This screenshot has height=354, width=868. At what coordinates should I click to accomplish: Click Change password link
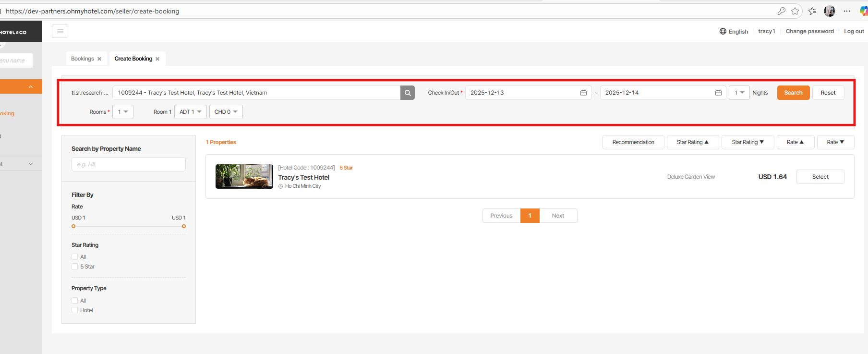coord(810,31)
